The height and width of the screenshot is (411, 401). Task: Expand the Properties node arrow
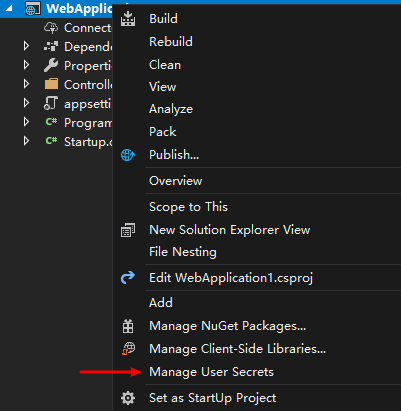point(26,65)
